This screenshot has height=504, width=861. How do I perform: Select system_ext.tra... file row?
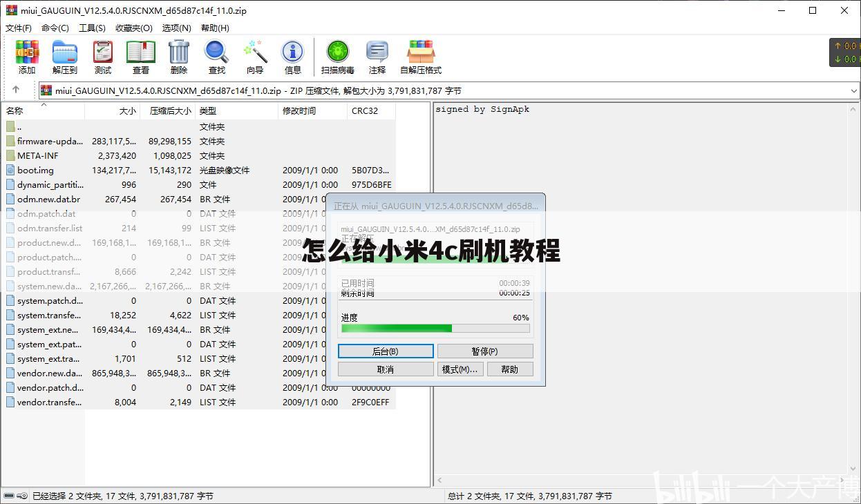coord(198,358)
